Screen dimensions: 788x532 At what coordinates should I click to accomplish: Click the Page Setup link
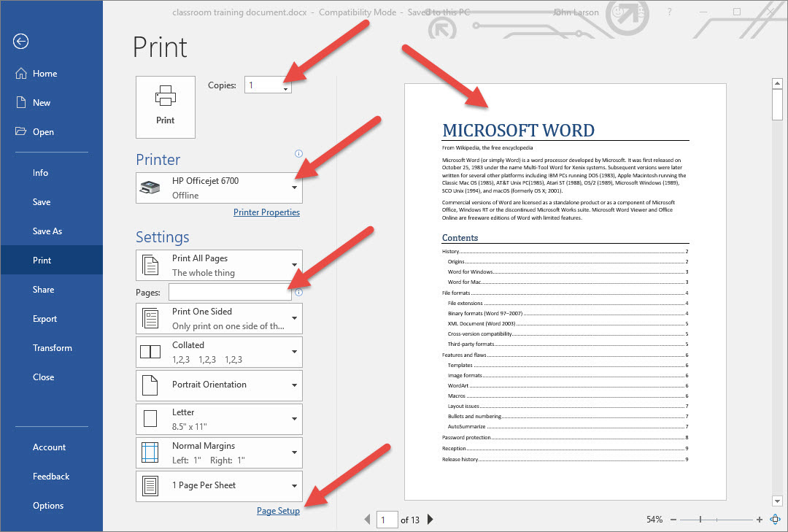pyautogui.click(x=278, y=511)
